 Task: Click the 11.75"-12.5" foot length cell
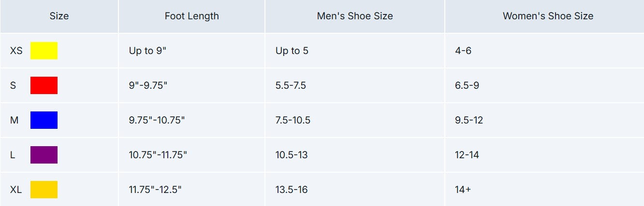click(155, 190)
